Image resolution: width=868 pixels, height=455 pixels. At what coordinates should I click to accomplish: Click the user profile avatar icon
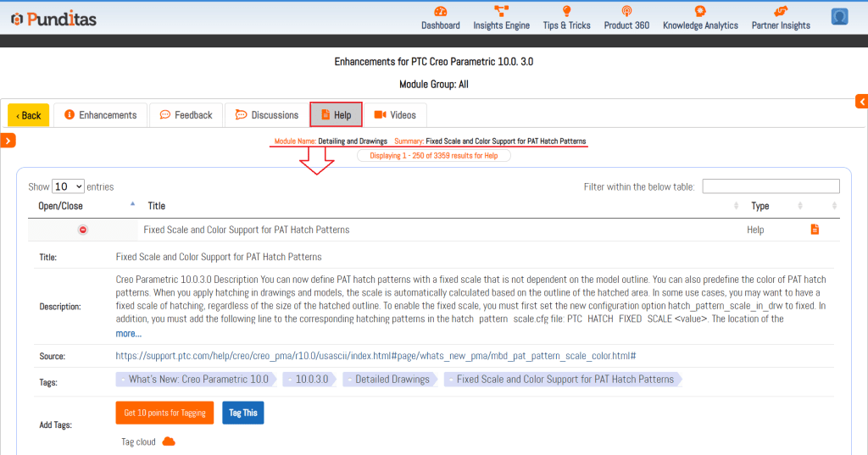[839, 17]
